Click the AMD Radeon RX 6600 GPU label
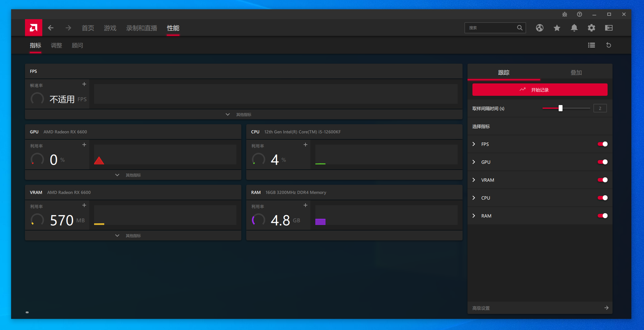Viewport: 644px width, 330px height. pos(65,132)
